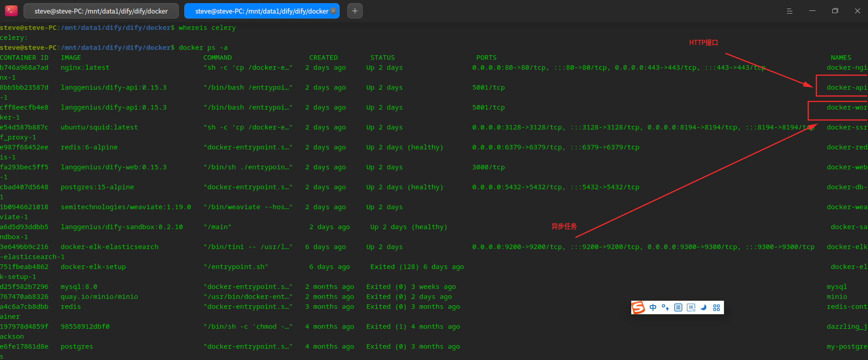Click the postgres:15-alpine image name
This screenshot has width=868, height=360.
[97, 187]
